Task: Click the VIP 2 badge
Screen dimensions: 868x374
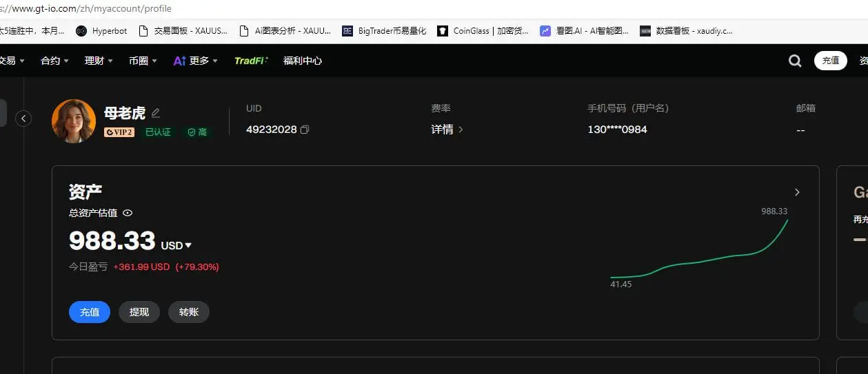Action: 119,132
